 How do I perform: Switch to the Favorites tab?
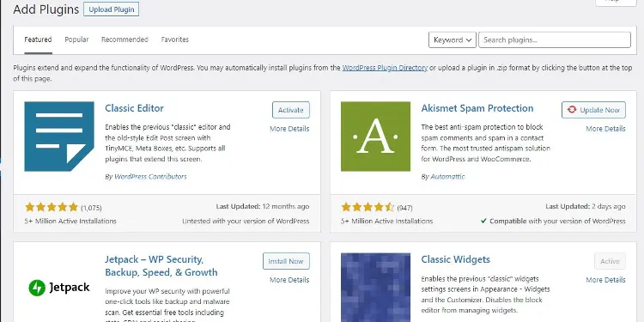pyautogui.click(x=175, y=39)
